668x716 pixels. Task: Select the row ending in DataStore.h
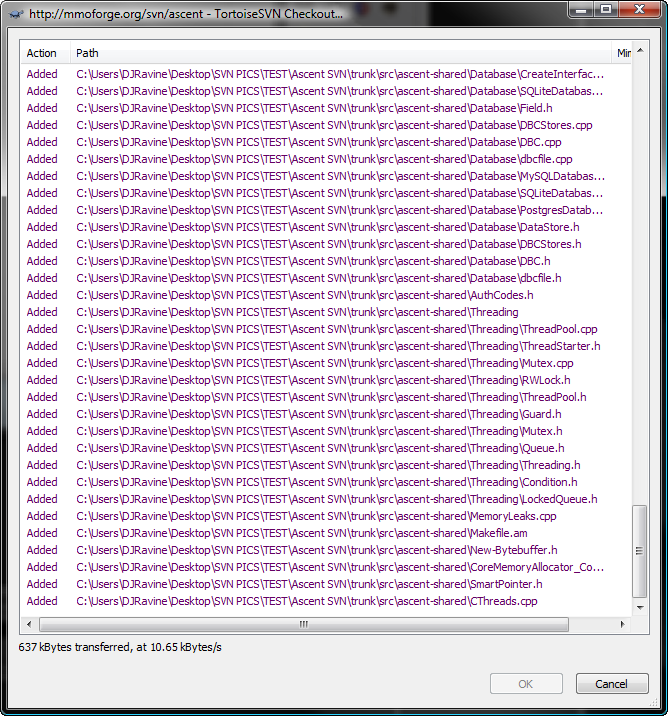(326, 227)
